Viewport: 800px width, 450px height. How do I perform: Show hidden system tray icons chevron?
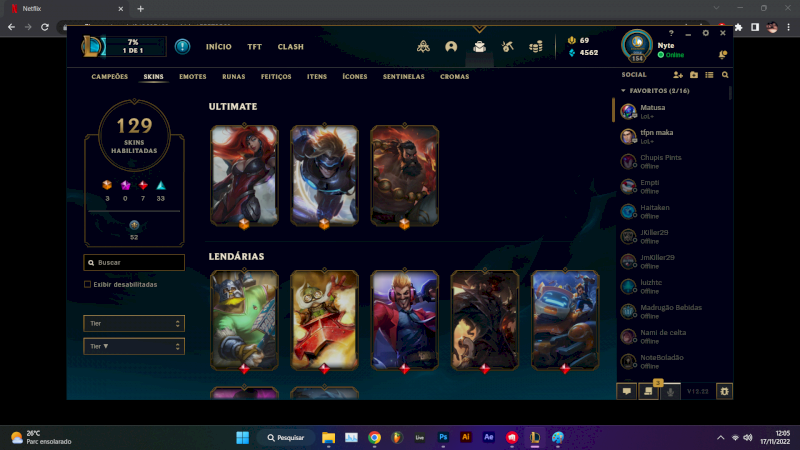coord(720,438)
